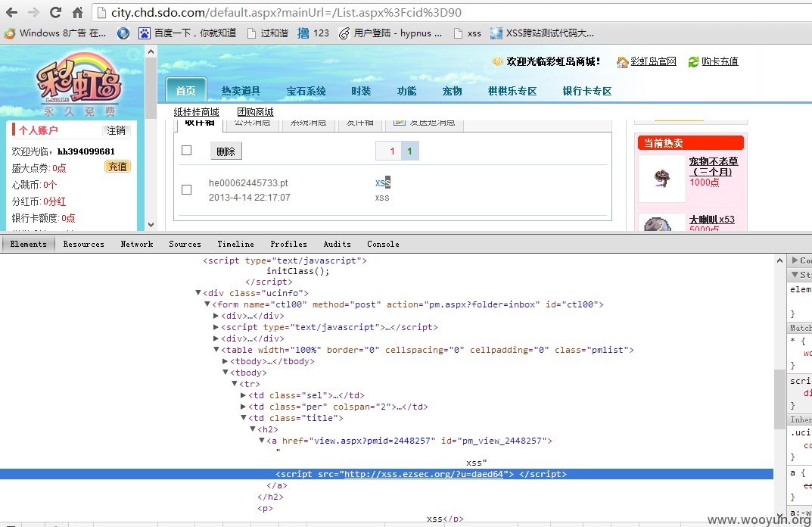
Task: Expand the collapsed tbody node
Action: (226, 361)
